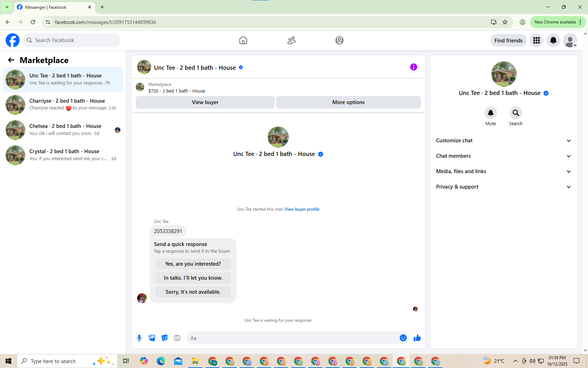The image size is (588, 368).
Task: Open the notifications bell in header
Action: [x=553, y=40]
